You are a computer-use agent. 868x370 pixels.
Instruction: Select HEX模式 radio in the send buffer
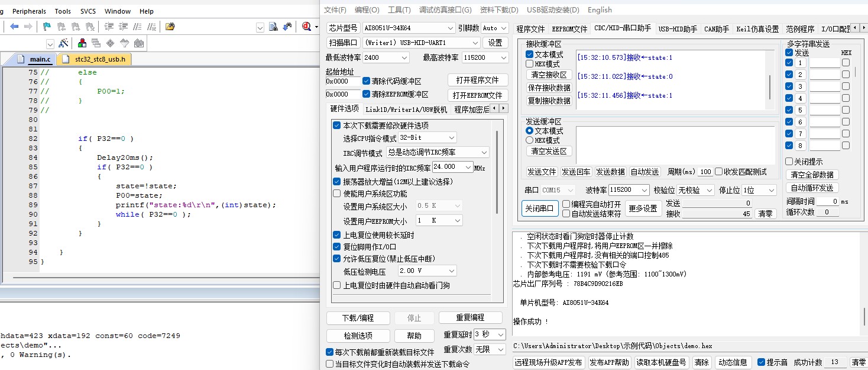point(530,140)
